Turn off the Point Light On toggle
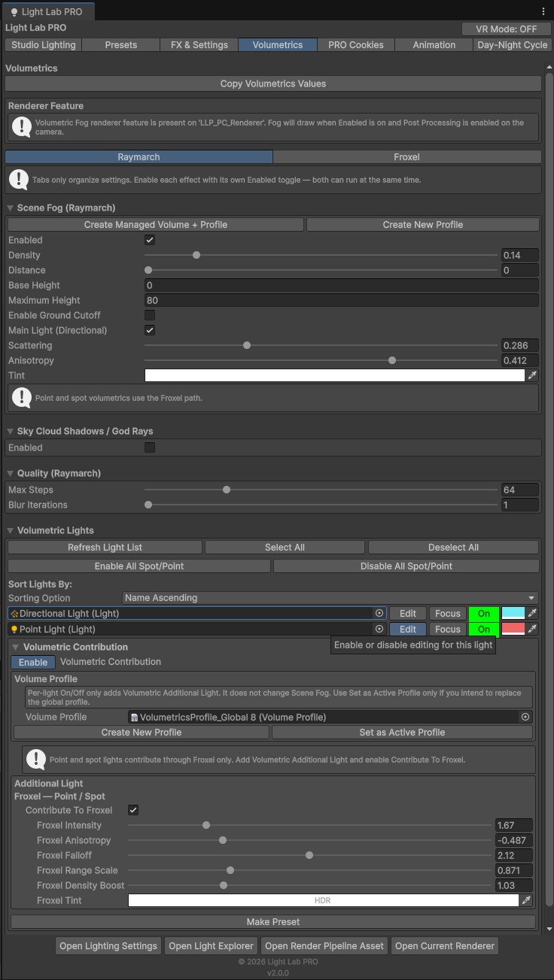The image size is (554, 980). [483, 629]
